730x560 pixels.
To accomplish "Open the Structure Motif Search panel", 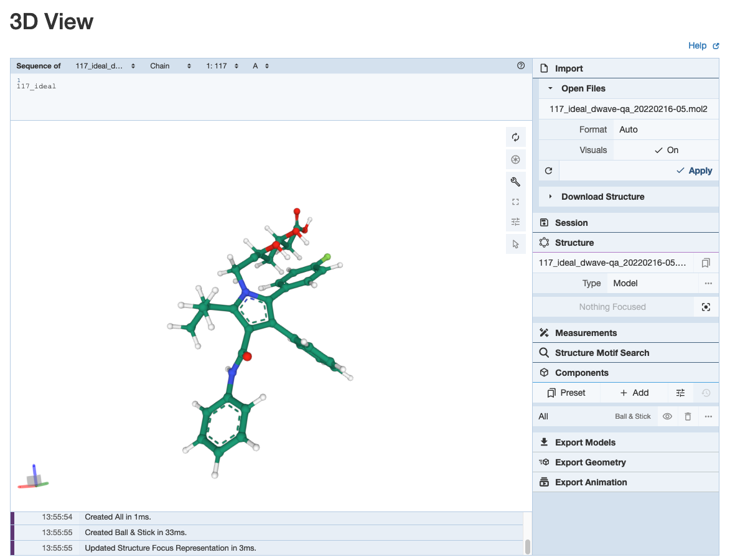I will [602, 353].
